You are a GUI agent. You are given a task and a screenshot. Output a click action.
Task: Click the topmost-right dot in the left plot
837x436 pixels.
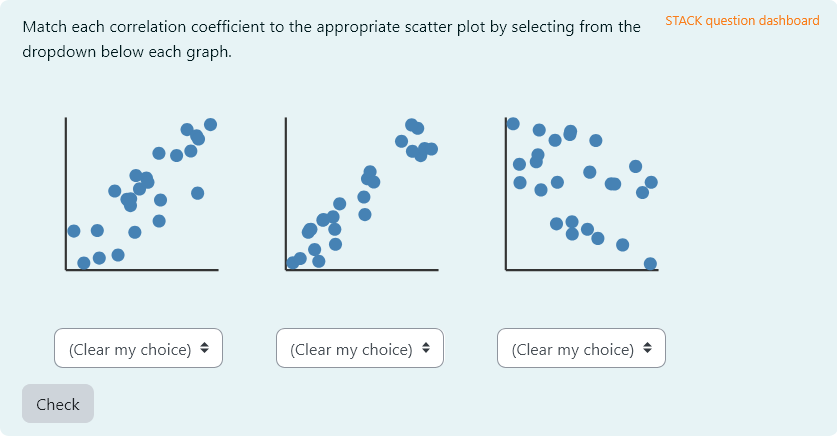[x=210, y=125]
